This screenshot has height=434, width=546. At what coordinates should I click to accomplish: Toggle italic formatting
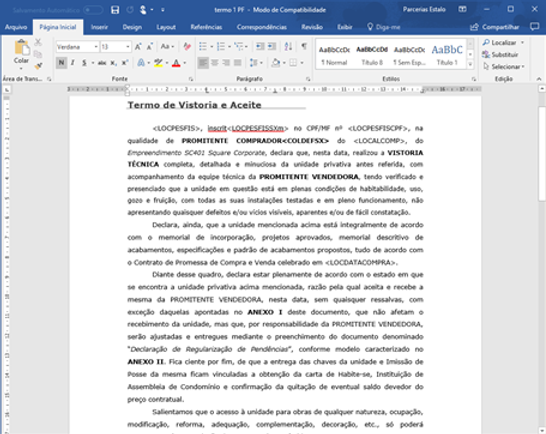pos(73,63)
